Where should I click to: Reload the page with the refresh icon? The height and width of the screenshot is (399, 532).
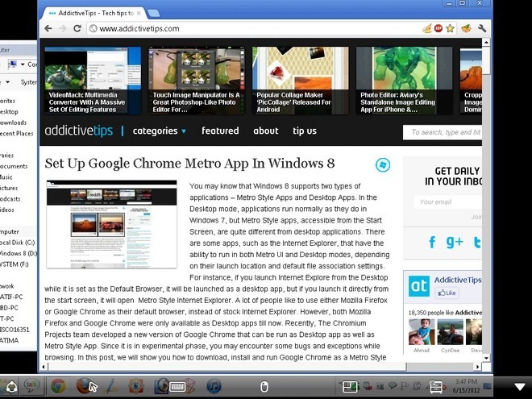[x=77, y=28]
